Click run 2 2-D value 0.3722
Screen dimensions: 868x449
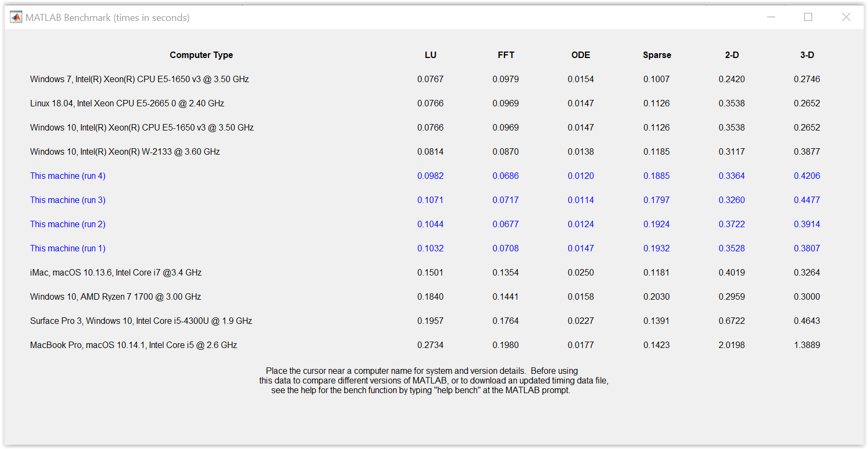(732, 224)
